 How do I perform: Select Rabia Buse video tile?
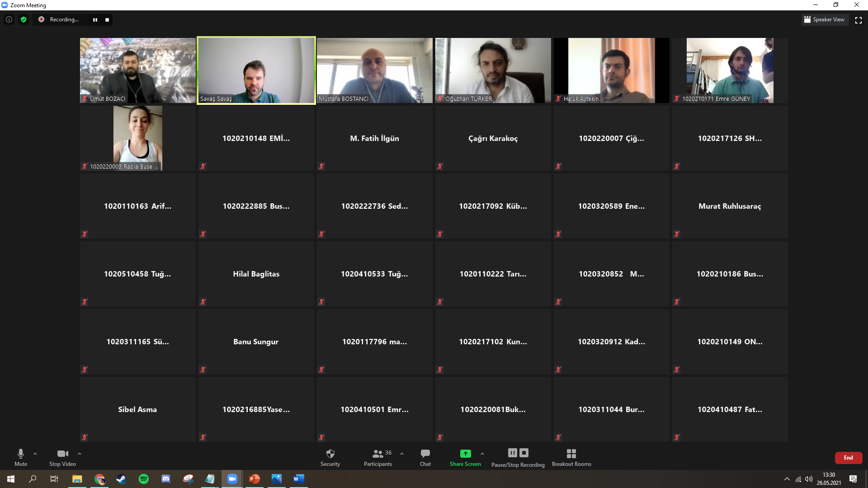click(x=138, y=138)
